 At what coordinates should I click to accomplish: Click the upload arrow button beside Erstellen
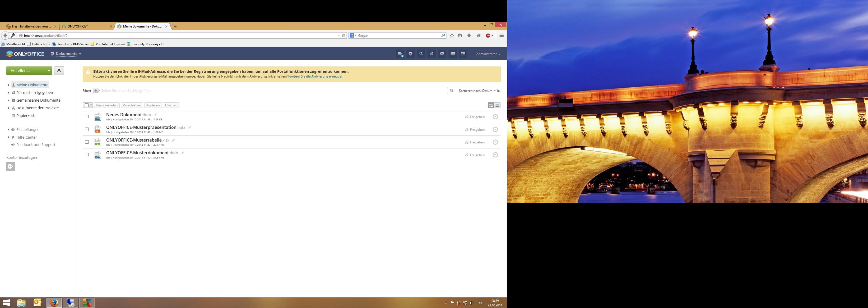pyautogui.click(x=59, y=70)
